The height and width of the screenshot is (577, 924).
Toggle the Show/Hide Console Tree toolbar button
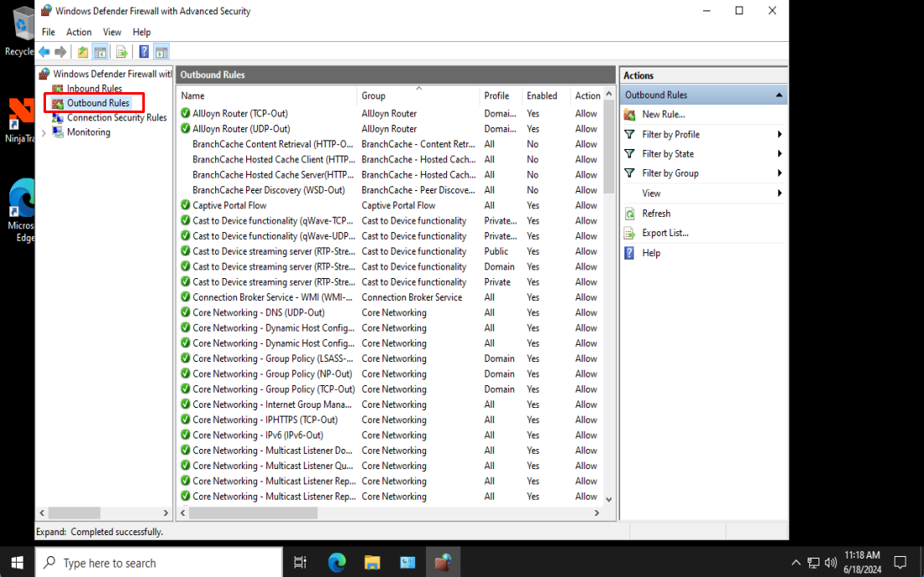[x=100, y=52]
